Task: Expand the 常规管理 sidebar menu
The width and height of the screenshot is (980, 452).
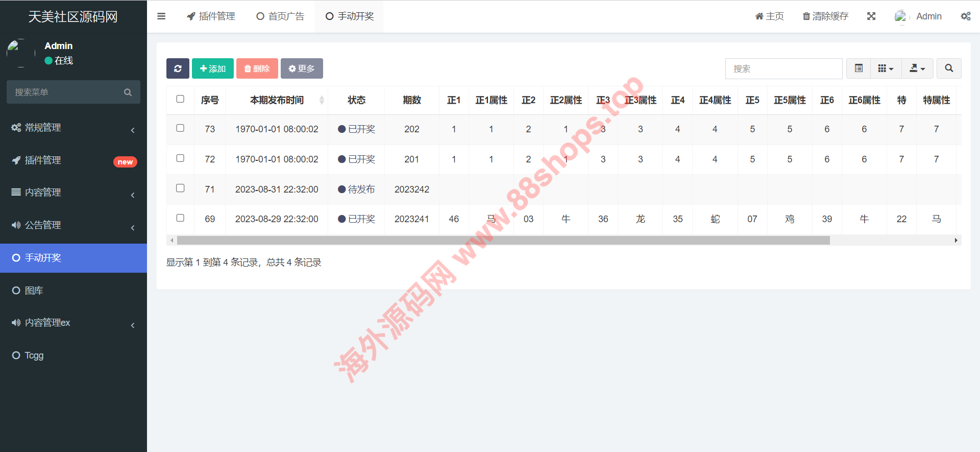Action: tap(73, 128)
